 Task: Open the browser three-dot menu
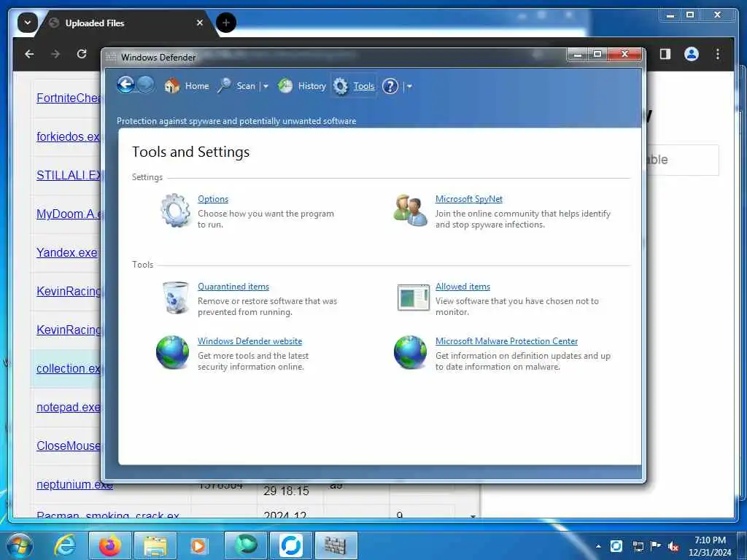pyautogui.click(x=718, y=54)
